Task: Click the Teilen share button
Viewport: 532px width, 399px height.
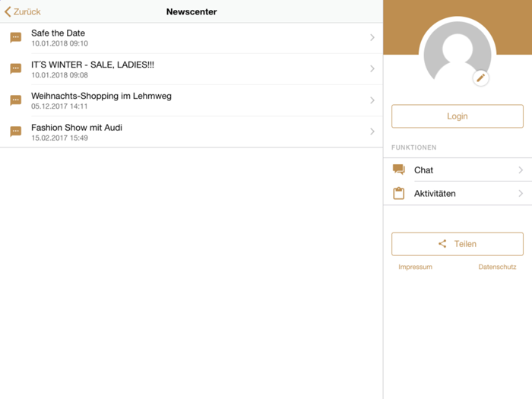Action: tap(458, 244)
